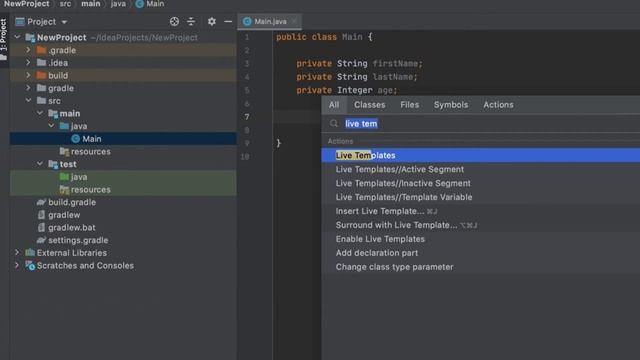Click the build.gradle file icon

tap(41, 202)
